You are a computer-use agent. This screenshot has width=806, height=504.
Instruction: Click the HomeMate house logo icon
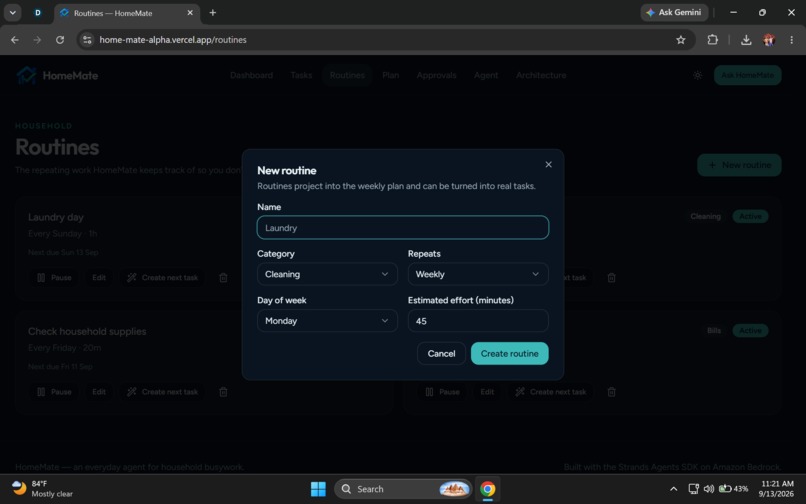click(x=26, y=75)
